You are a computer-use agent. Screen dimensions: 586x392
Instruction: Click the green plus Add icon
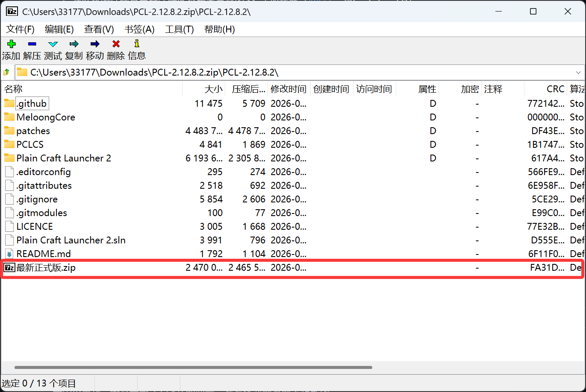tap(11, 44)
